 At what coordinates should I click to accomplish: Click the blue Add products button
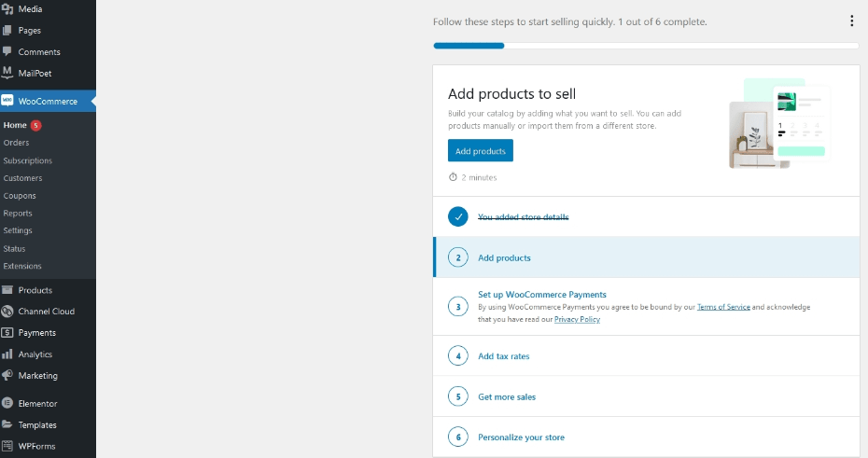(x=481, y=151)
